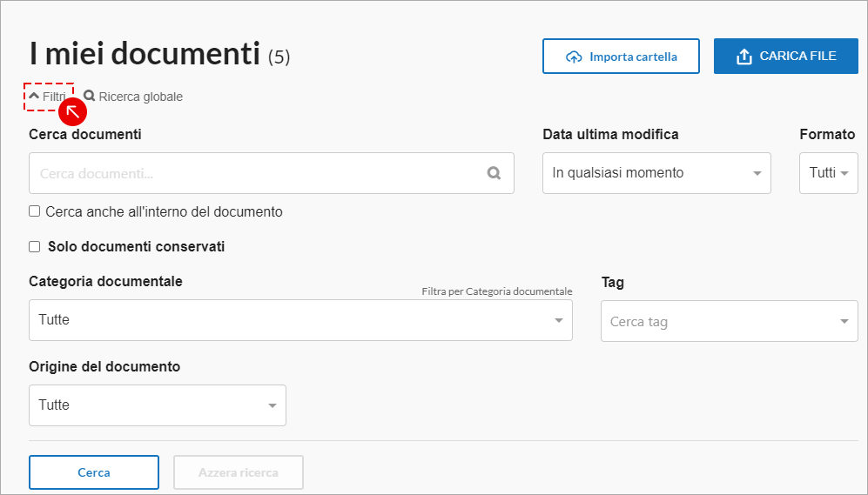Click the Importa cartella button
The image size is (868, 495).
[621, 56]
